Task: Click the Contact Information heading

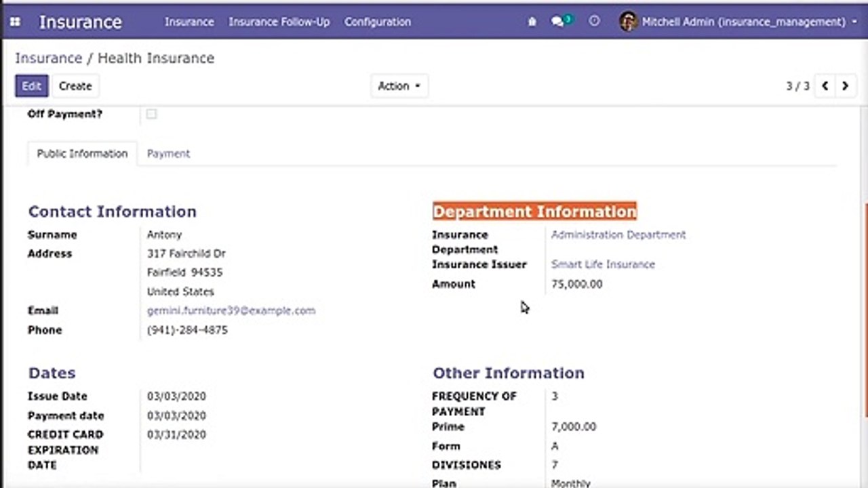Action: [x=112, y=211]
